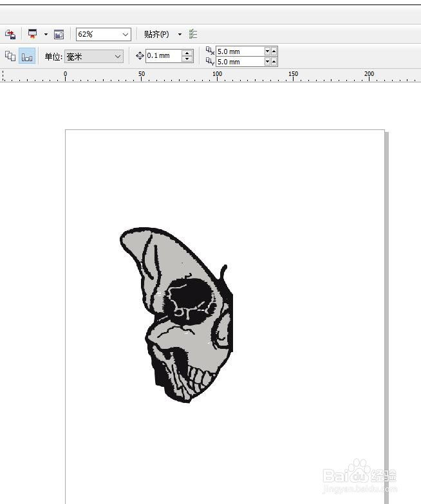Expand the 贴齐 snap options arrow

click(x=180, y=34)
